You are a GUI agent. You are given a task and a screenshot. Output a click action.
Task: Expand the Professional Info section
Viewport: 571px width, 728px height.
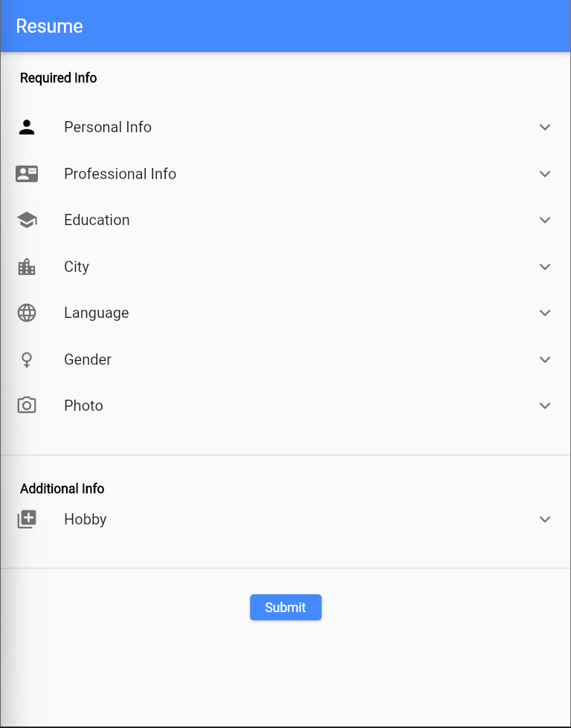click(545, 173)
